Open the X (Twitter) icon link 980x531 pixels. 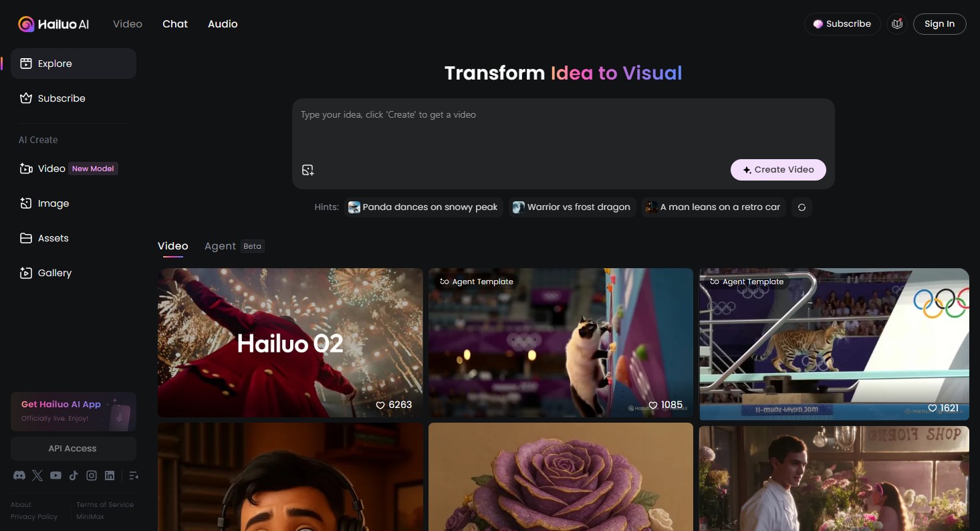37,475
